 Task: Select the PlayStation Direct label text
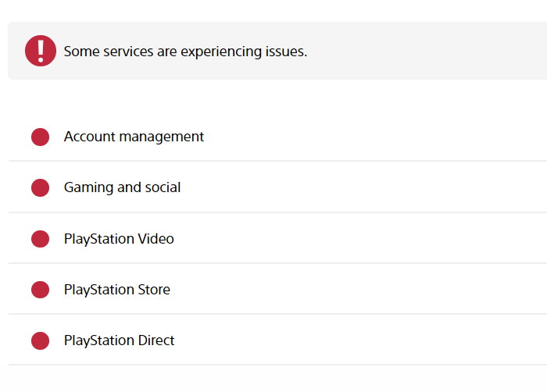[119, 340]
